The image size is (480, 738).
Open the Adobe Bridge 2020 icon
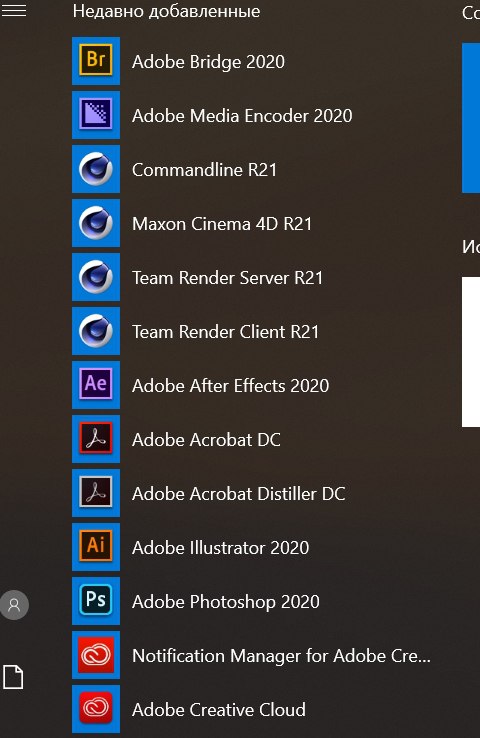point(96,61)
